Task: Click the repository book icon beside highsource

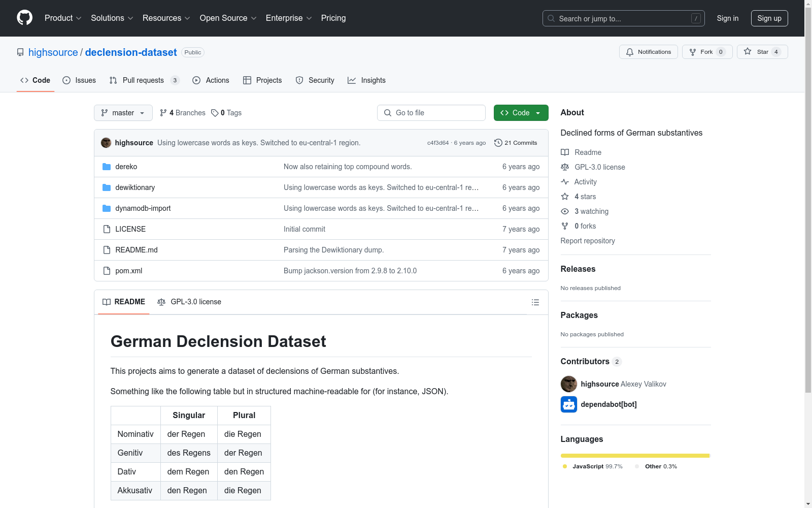Action: pos(20,52)
